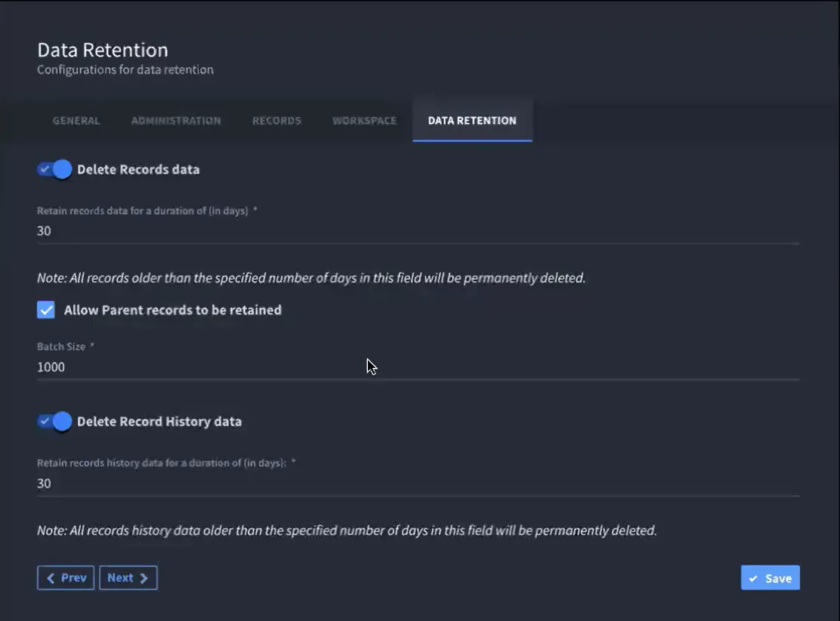Viewport: 840px width, 621px height.
Task: Click the Retain records data duration label
Action: pyautogui.click(x=143, y=211)
